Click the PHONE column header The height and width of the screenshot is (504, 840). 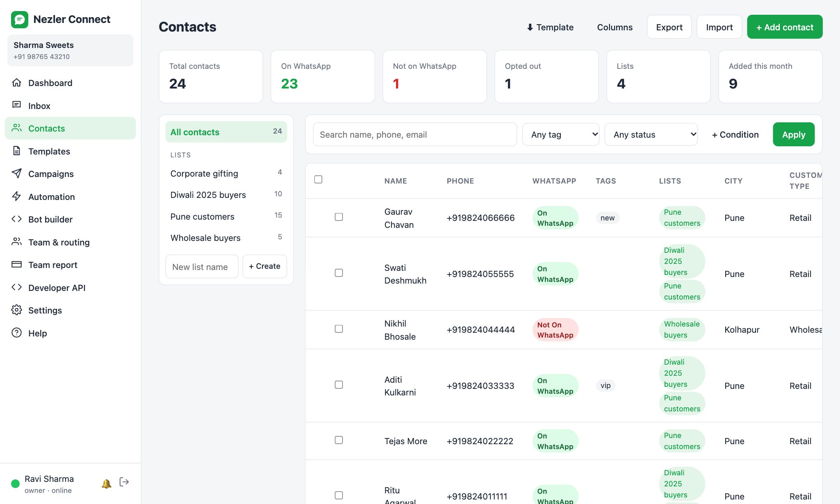click(x=460, y=181)
